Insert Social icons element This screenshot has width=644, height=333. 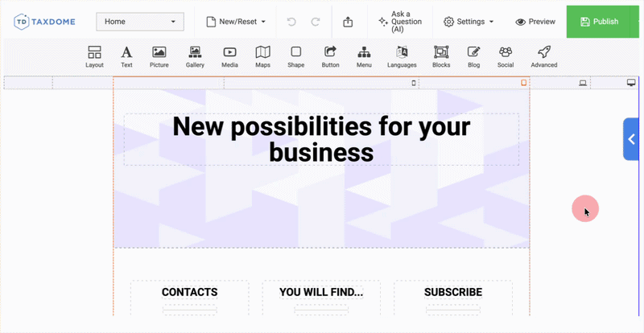[506, 56]
